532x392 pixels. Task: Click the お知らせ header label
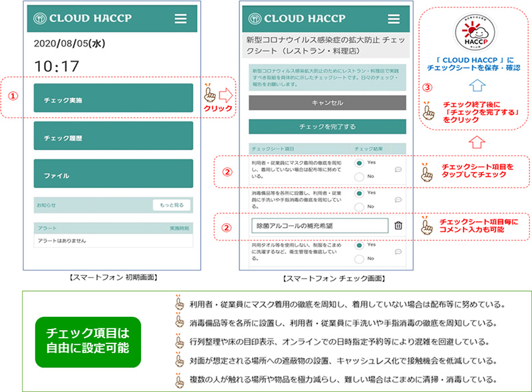46,205
